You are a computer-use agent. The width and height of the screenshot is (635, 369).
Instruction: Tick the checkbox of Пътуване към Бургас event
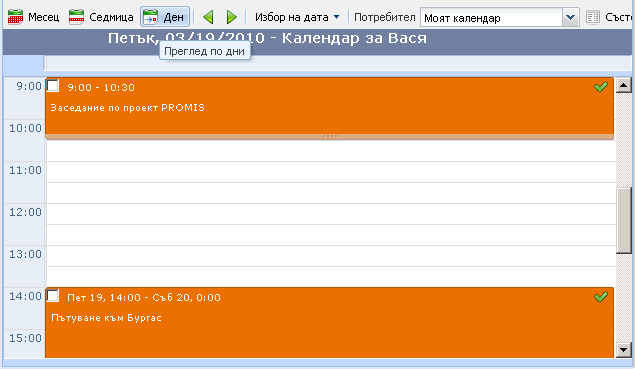tap(53, 296)
